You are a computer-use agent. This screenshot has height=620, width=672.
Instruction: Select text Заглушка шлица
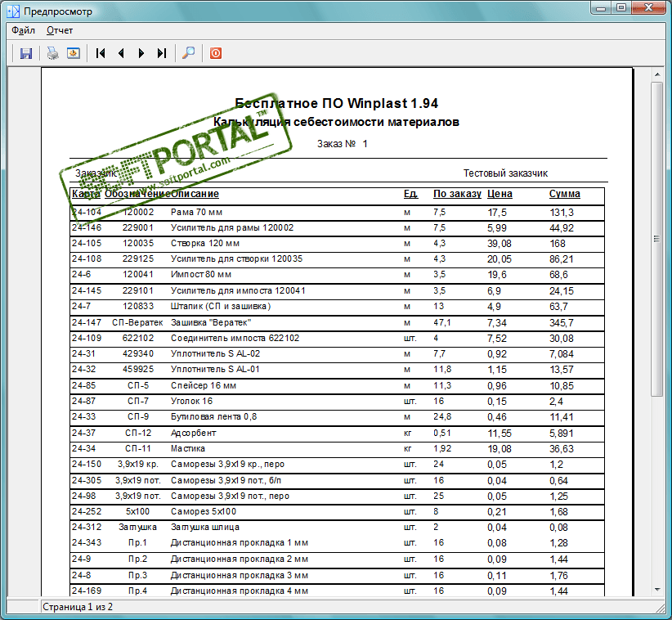tap(205, 527)
